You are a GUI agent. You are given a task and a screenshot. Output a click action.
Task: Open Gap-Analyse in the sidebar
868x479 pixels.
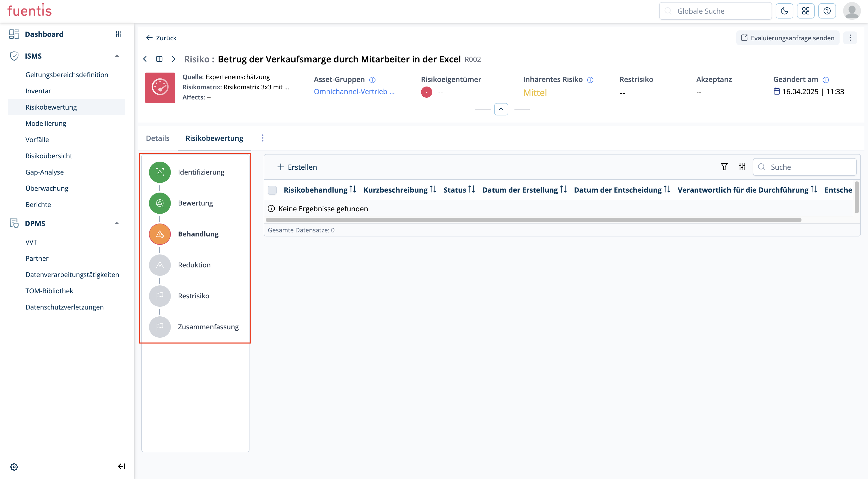coord(44,172)
